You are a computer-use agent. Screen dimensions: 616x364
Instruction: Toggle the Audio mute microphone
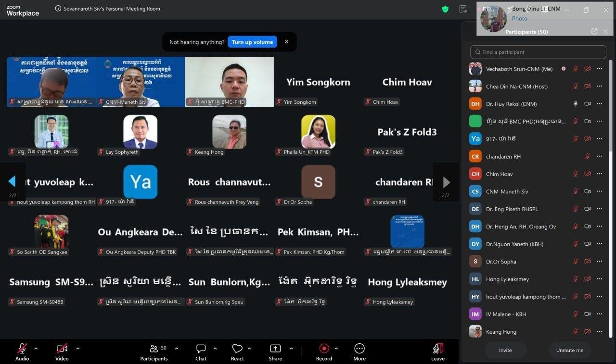pyautogui.click(x=22, y=352)
